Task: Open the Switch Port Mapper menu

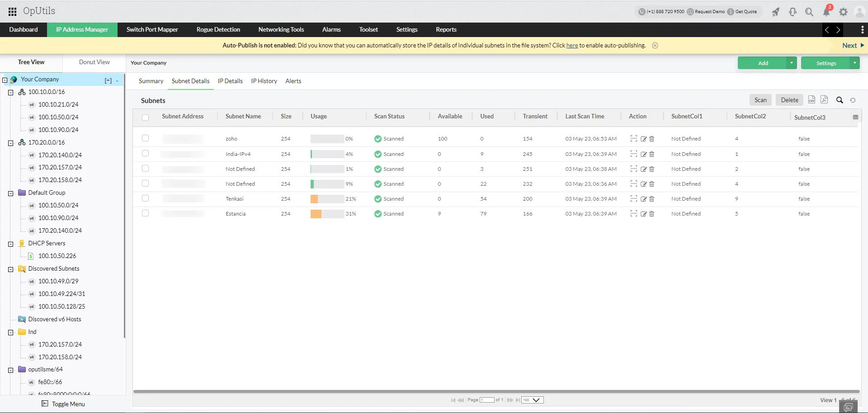Action: 152,29
